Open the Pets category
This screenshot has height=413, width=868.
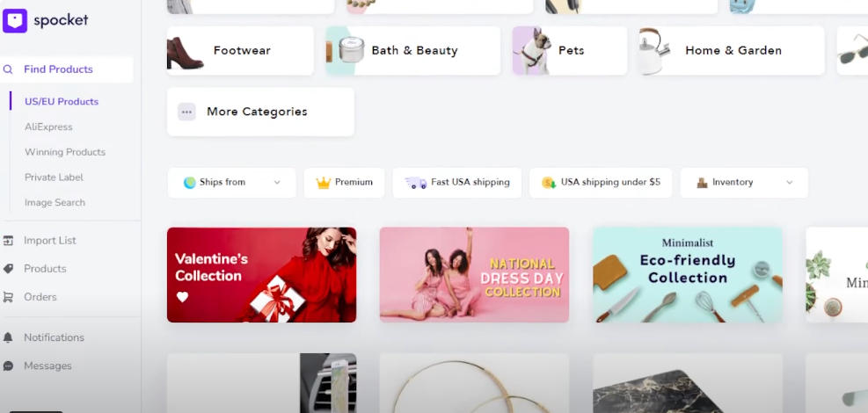tap(570, 51)
